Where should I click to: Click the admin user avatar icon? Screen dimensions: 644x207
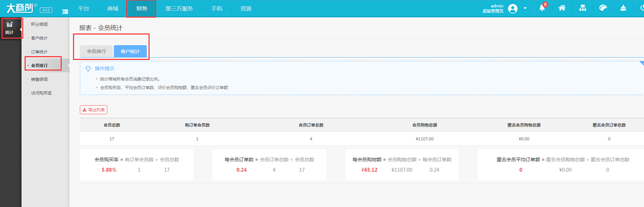(x=512, y=9)
